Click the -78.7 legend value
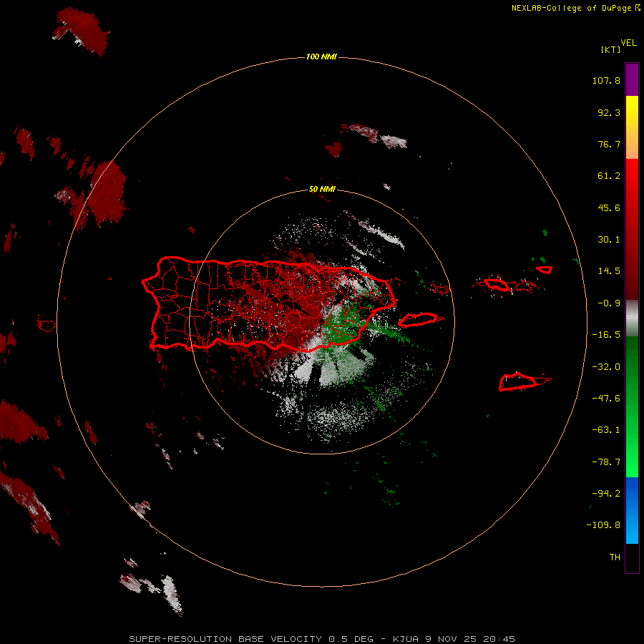Image resolution: width=644 pixels, height=644 pixels. tap(606, 462)
